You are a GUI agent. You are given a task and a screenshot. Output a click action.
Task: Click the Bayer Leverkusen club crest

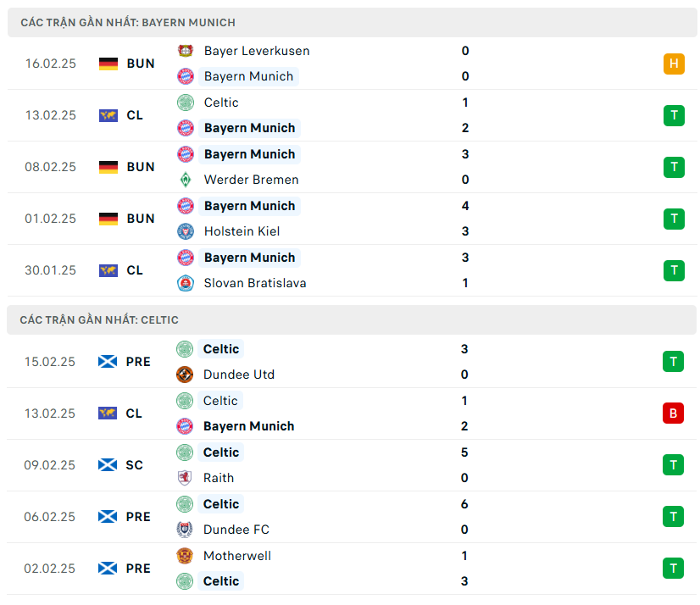[x=186, y=51]
